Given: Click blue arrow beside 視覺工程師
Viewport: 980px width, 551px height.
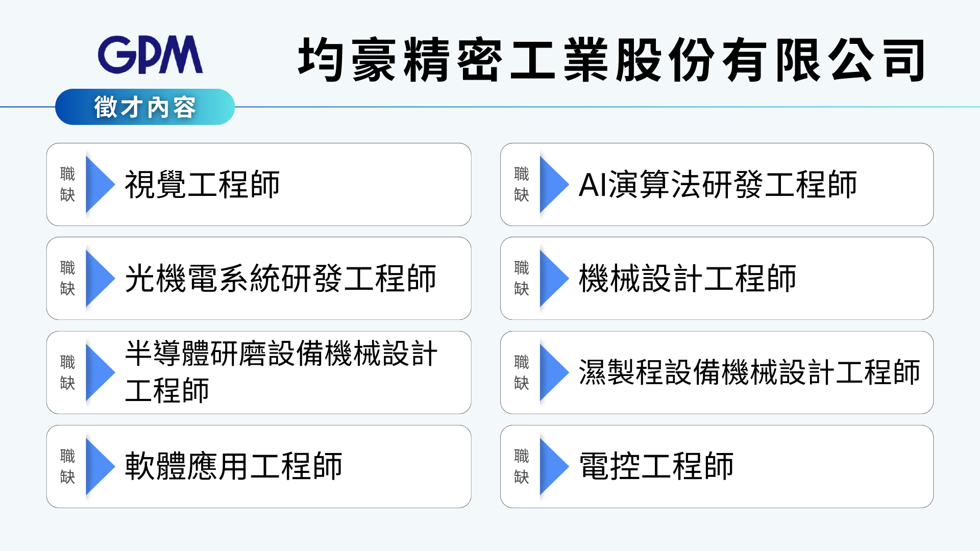Looking at the screenshot, I should pyautogui.click(x=99, y=184).
